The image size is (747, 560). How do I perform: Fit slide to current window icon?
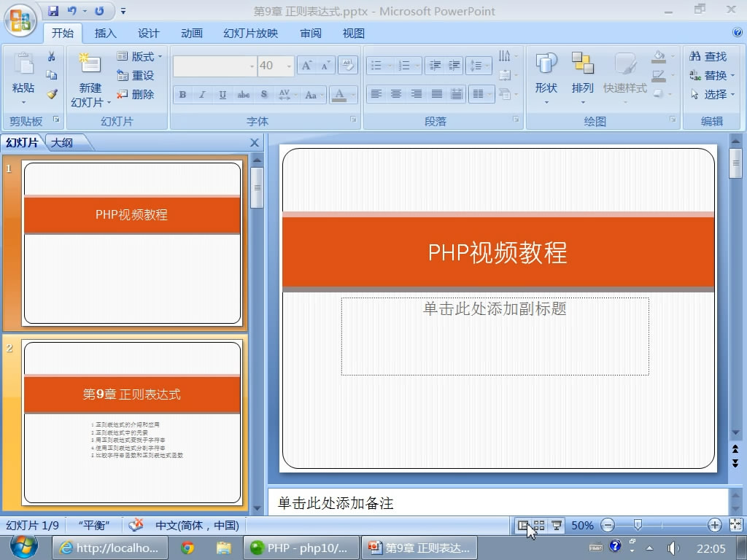(735, 525)
